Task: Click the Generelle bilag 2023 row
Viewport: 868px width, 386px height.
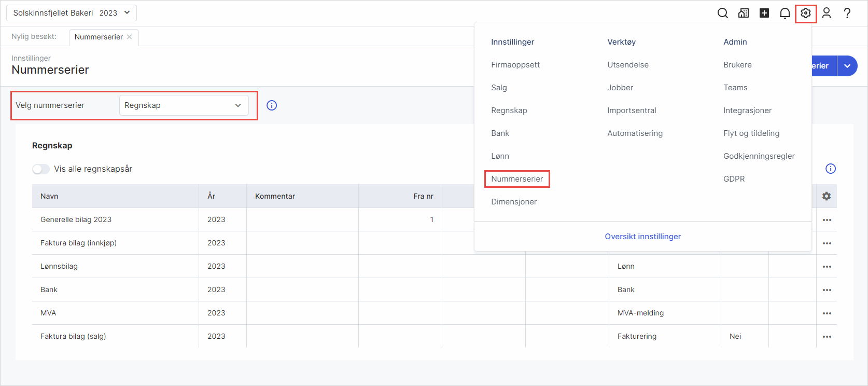Action: click(76, 219)
